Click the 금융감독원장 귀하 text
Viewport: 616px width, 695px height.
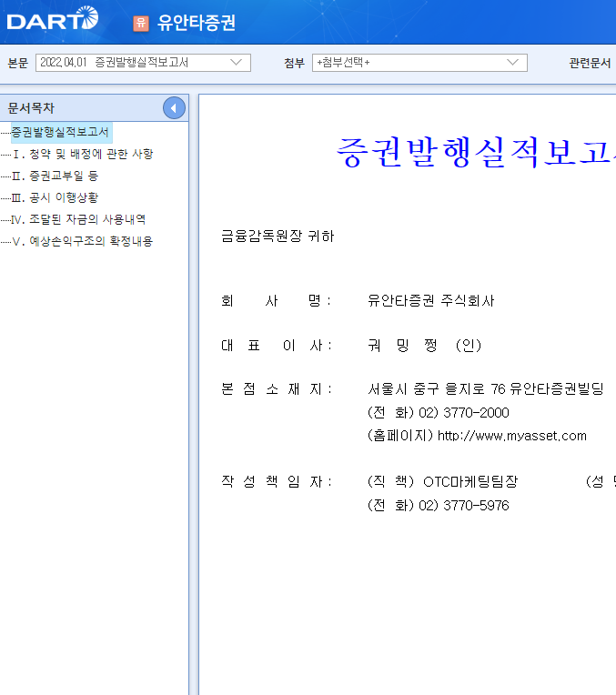click(278, 236)
